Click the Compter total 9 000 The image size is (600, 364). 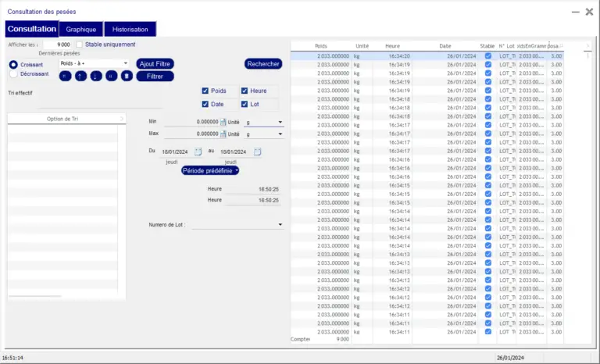[x=342, y=339]
